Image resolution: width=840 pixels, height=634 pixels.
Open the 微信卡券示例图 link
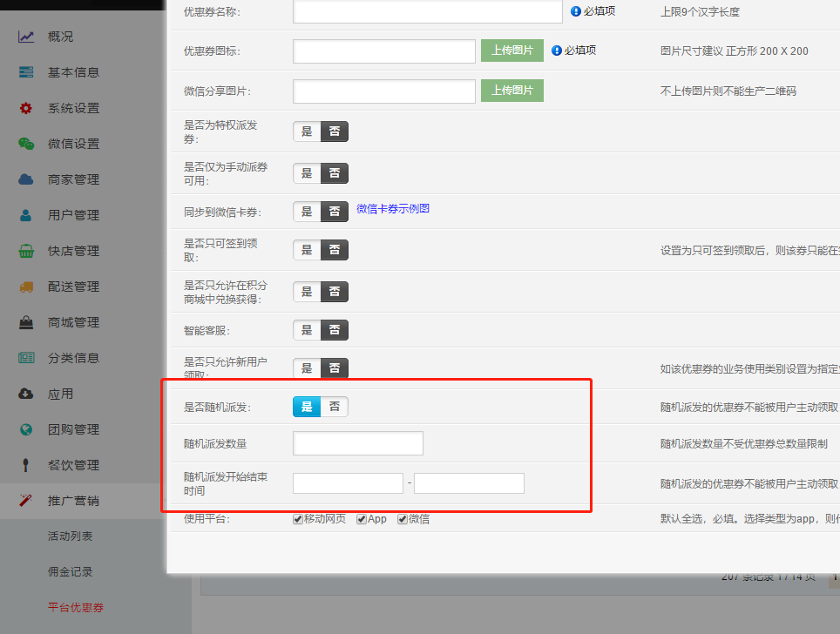(393, 208)
